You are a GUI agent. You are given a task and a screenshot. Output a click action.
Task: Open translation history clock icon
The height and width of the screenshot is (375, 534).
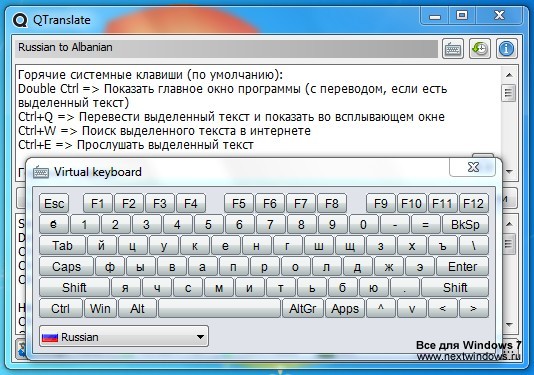click(480, 49)
